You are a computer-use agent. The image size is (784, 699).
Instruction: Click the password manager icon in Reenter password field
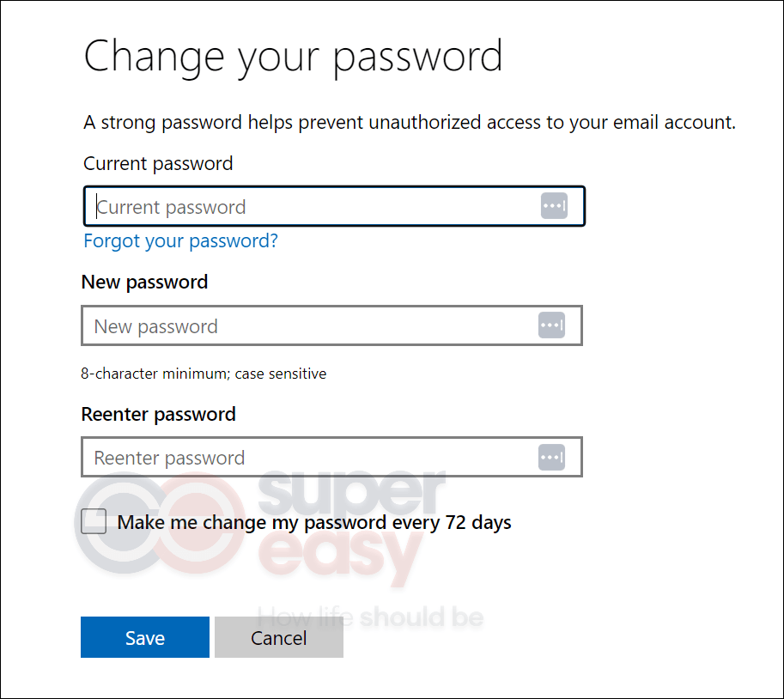click(x=551, y=457)
